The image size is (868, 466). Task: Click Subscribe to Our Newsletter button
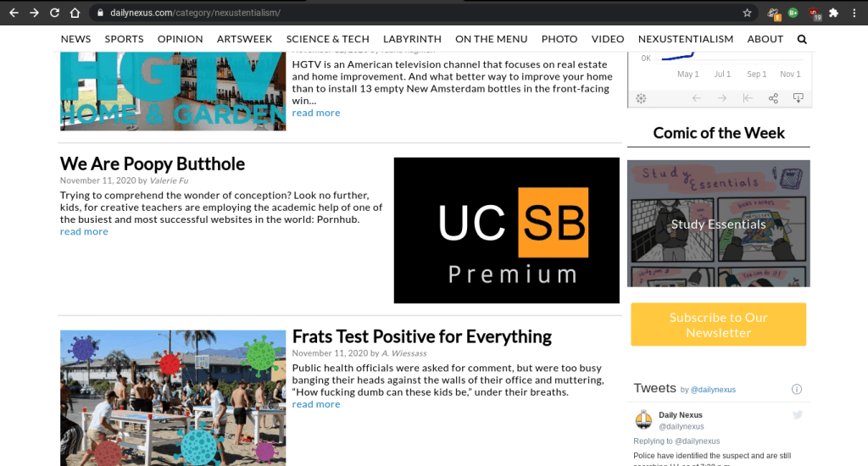coord(718,325)
